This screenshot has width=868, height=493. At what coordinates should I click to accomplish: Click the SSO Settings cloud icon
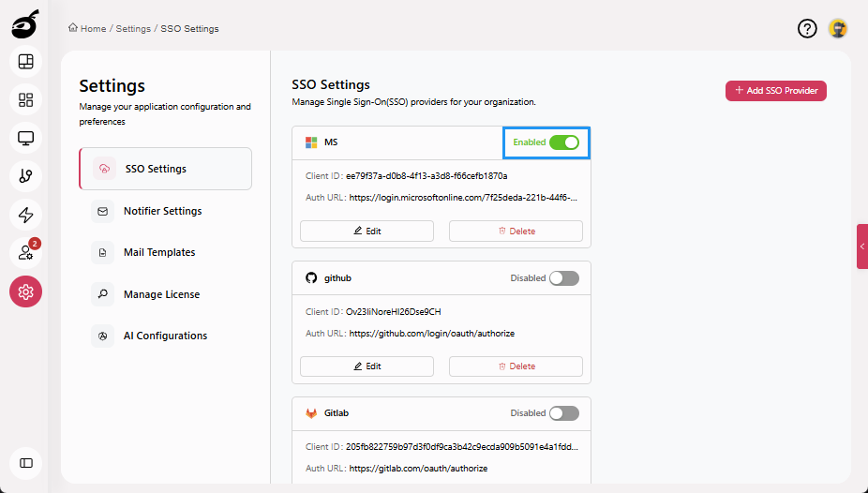coord(104,169)
